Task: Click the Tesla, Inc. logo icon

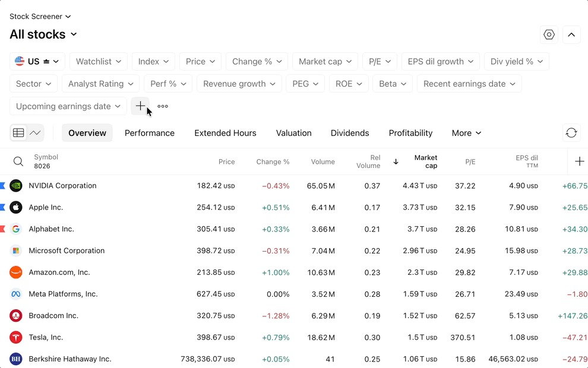Action: pos(16,337)
